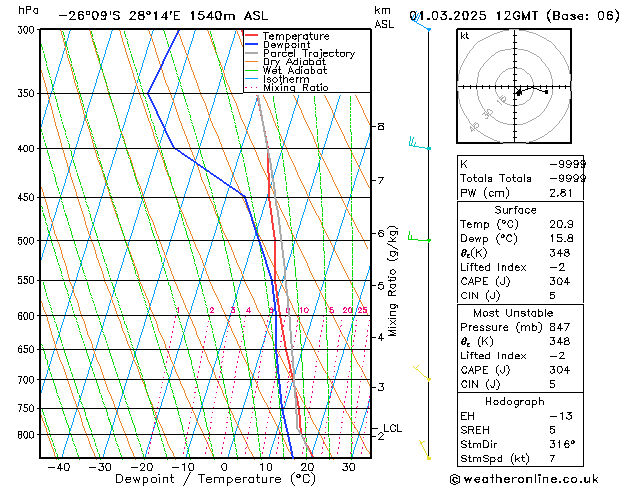
Task: Click the 'kt' label in hodograph
Action: coord(465,36)
